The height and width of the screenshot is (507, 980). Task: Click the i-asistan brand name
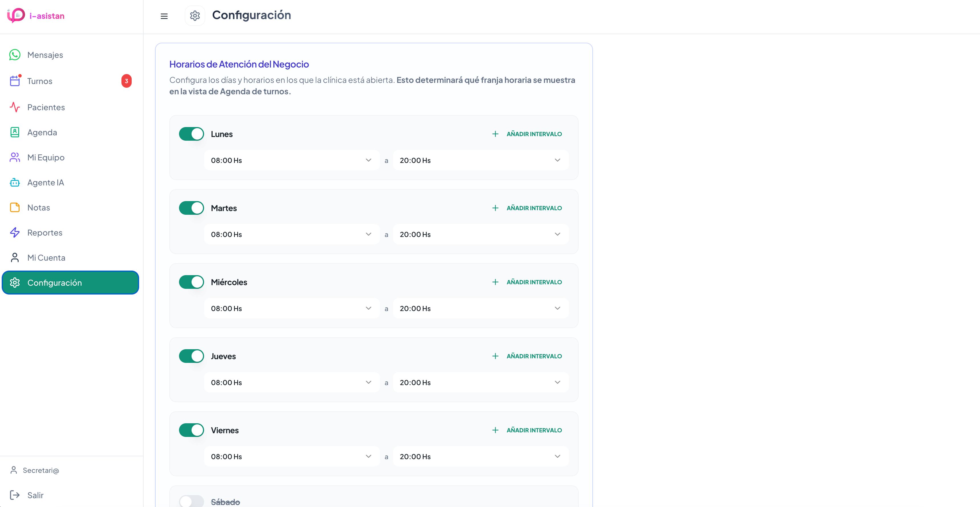pos(47,16)
